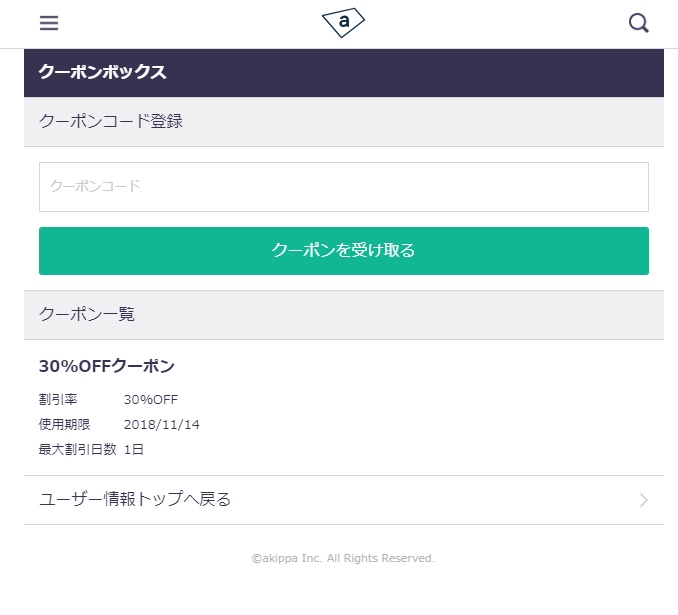Viewport: 678px width, 615px height.
Task: Click the ©akippa Inc. footer text
Action: tap(287, 558)
